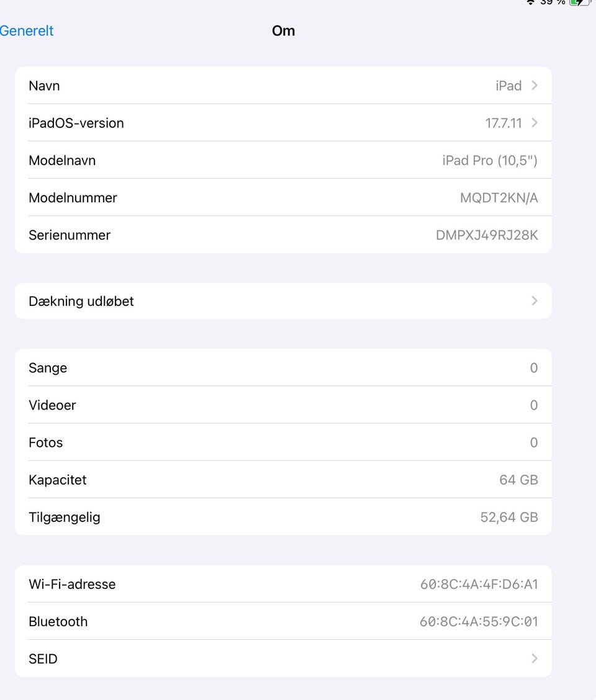The height and width of the screenshot is (700, 596).
Task: Open the Navn row chevron
Action: tap(535, 85)
